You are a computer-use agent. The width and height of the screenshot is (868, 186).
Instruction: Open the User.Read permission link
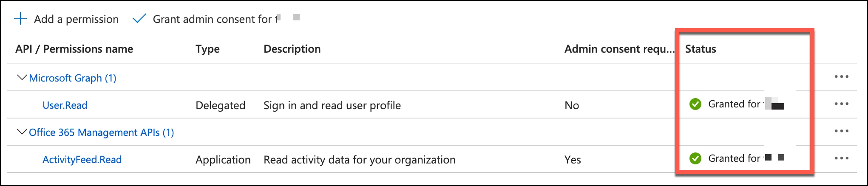click(x=65, y=105)
